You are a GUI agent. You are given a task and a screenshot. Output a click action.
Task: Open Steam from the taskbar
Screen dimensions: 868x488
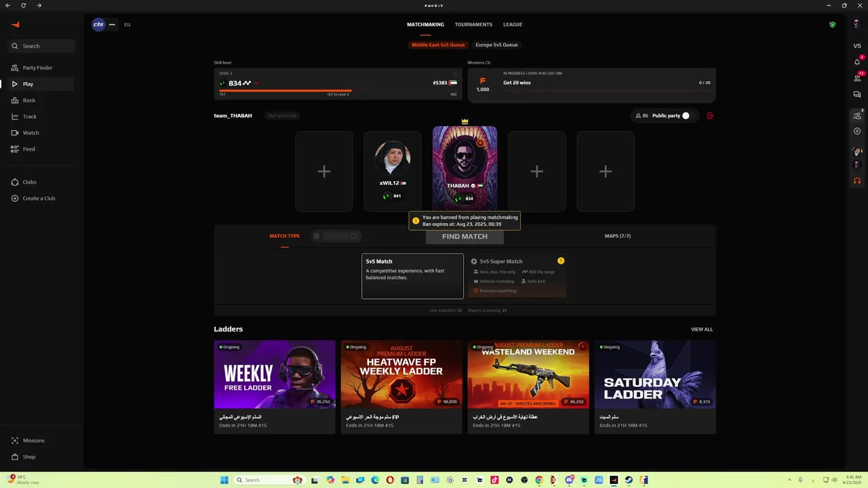click(629, 480)
